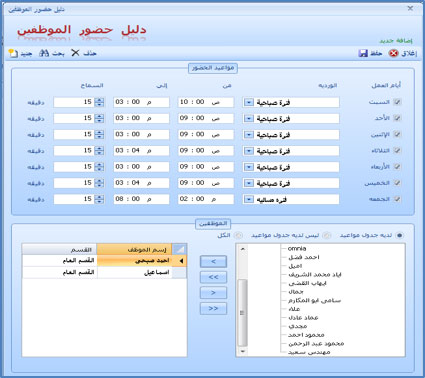This screenshot has height=378, width=425.
Task: Click the New (جديد) document icon
Action: coord(13,53)
